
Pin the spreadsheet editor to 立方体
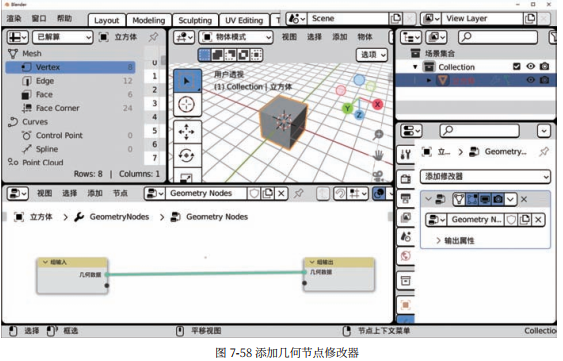click(x=153, y=37)
